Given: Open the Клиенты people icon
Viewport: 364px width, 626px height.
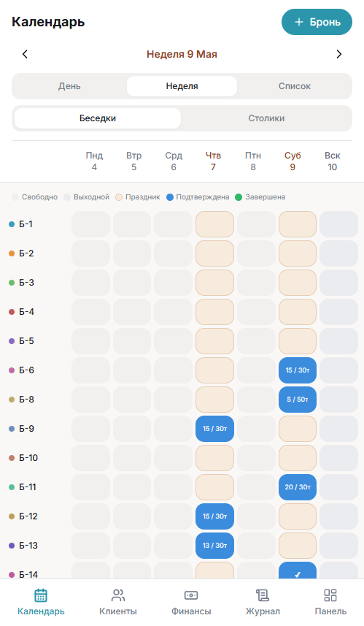Looking at the screenshot, I should (118, 595).
